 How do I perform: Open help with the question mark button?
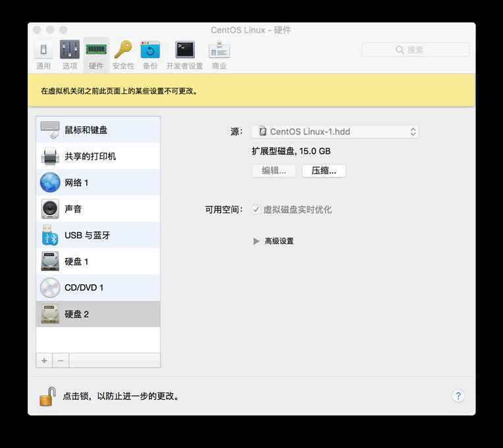[x=458, y=396]
